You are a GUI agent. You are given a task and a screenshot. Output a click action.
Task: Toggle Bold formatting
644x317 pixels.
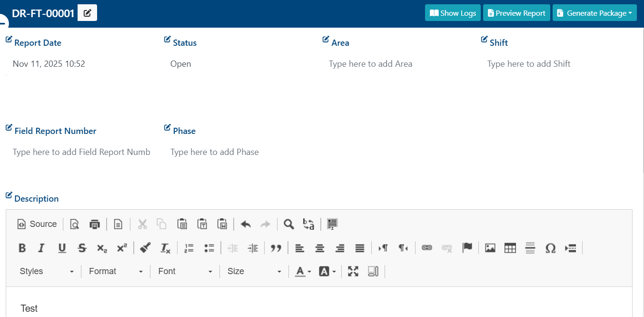[22, 248]
